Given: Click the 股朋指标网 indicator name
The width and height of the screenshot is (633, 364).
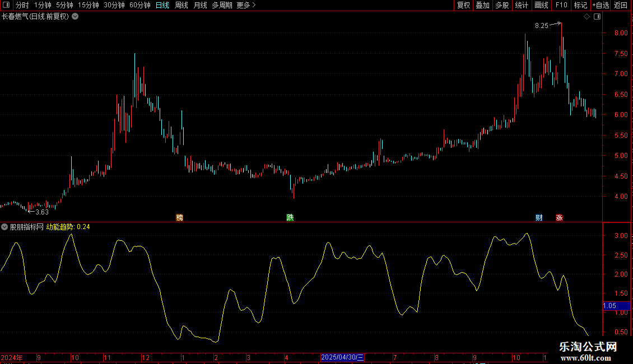Looking at the screenshot, I should [27, 227].
